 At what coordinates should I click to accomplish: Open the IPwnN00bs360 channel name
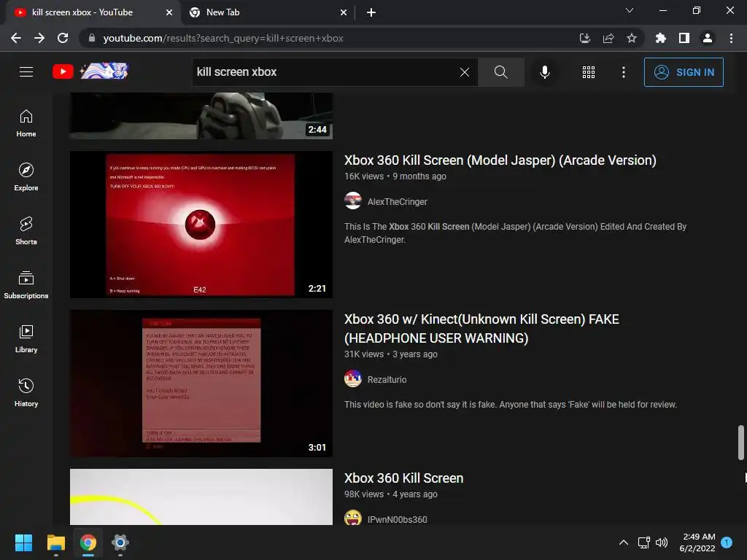(398, 519)
